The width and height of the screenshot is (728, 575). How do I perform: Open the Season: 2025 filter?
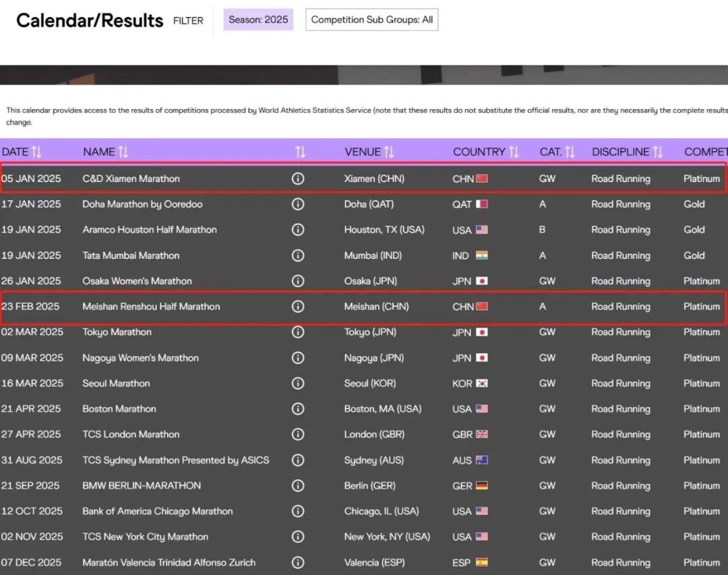tap(258, 20)
